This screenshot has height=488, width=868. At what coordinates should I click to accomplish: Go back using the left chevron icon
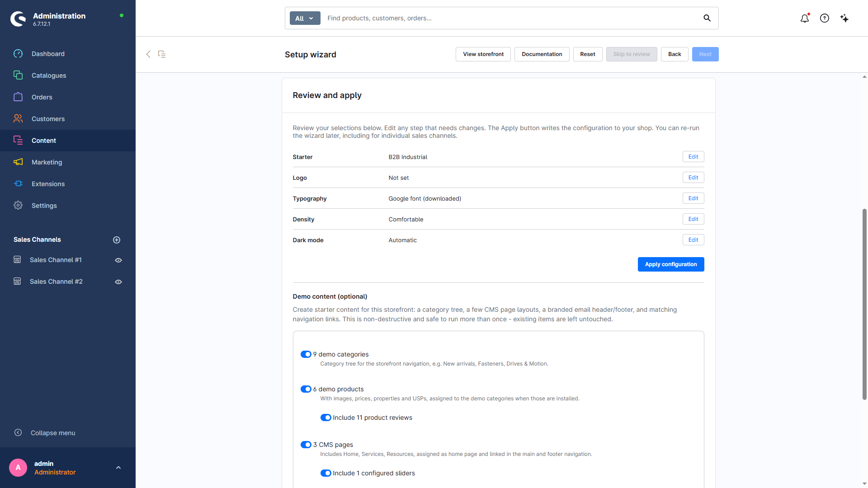[x=148, y=54]
